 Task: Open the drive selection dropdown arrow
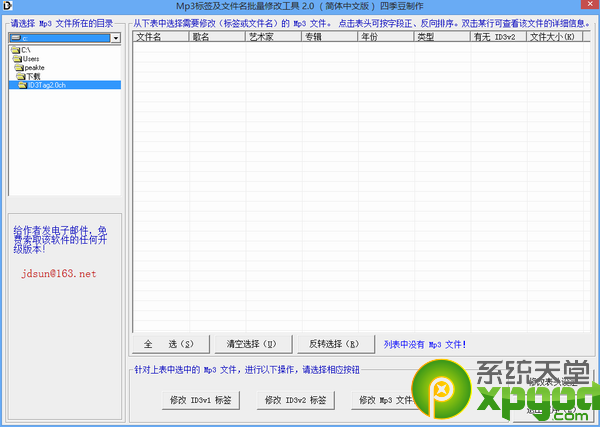click(116, 38)
